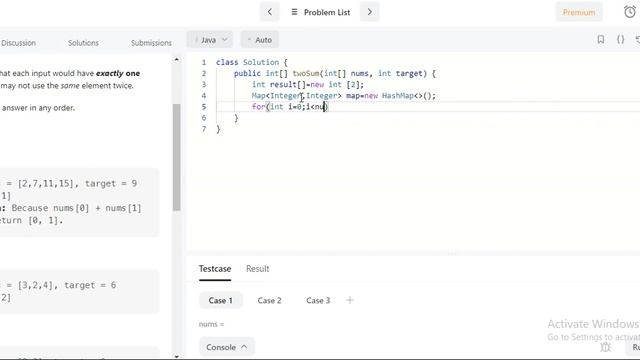Click 'Because nums[0] + nums[1]' explanation text
640x360 pixels.
pyautogui.click(x=76, y=208)
